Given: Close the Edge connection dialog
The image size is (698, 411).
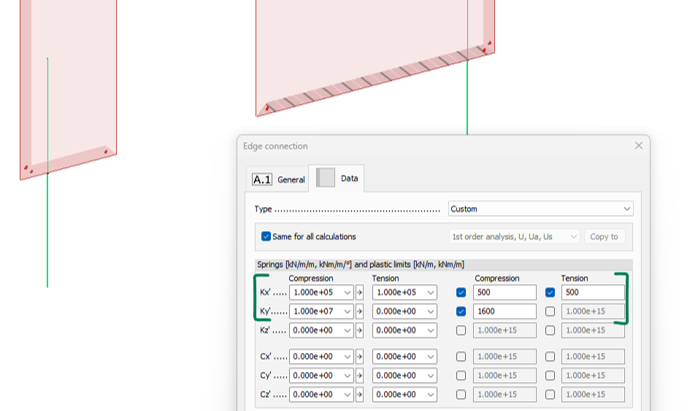Looking at the screenshot, I should [x=638, y=146].
